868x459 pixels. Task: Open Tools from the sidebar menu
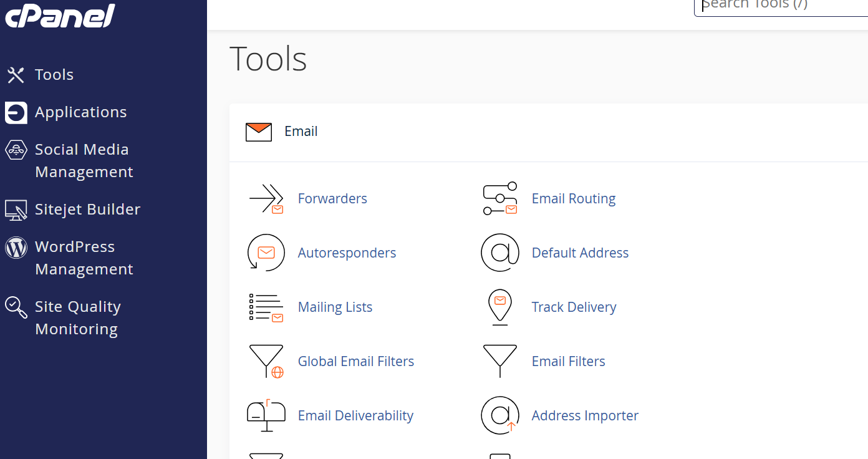[x=54, y=75]
